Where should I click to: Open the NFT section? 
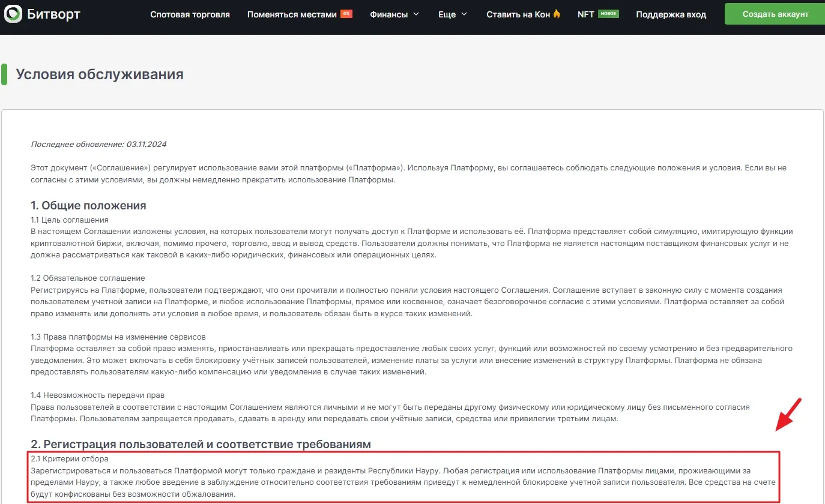click(586, 14)
